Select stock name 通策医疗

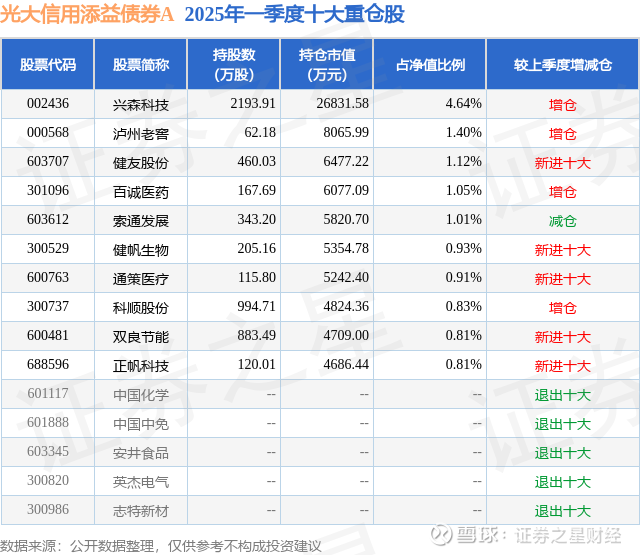(x=141, y=279)
